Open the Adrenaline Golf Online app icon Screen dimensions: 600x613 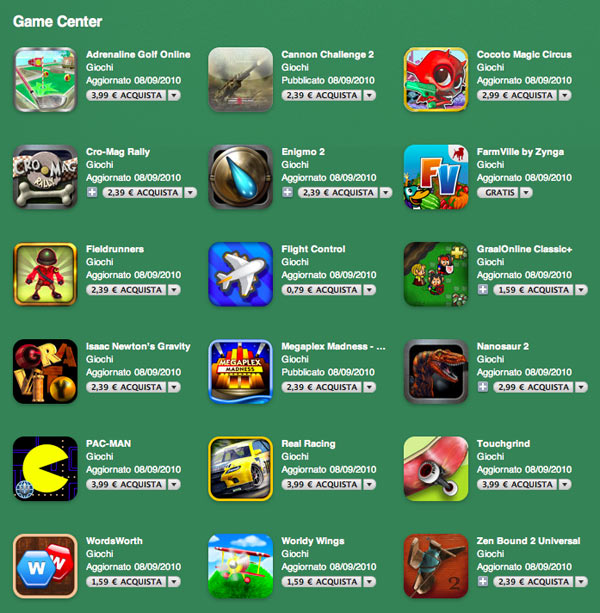tap(45, 80)
